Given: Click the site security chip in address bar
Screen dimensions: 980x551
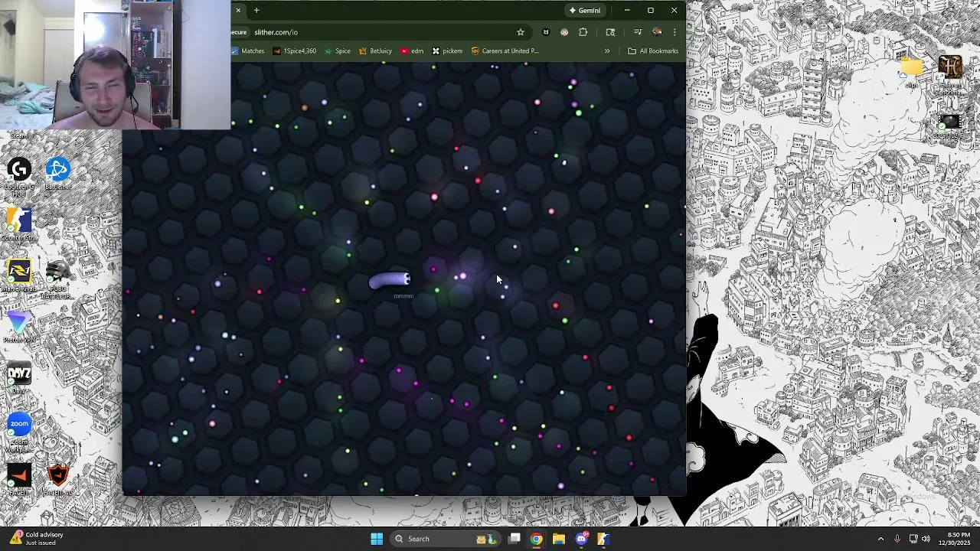Looking at the screenshot, I should pos(239,32).
